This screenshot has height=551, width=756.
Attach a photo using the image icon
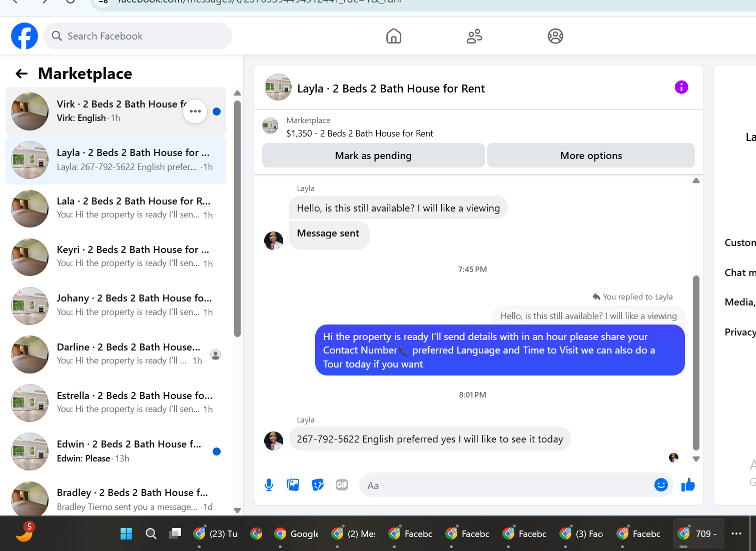pos(293,484)
